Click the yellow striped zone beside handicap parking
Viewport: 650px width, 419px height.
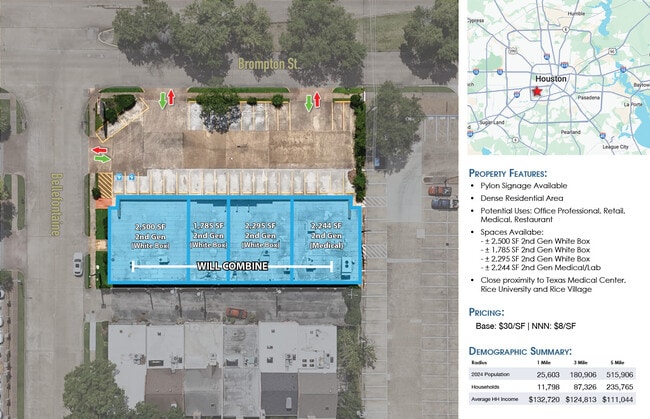coord(104,184)
